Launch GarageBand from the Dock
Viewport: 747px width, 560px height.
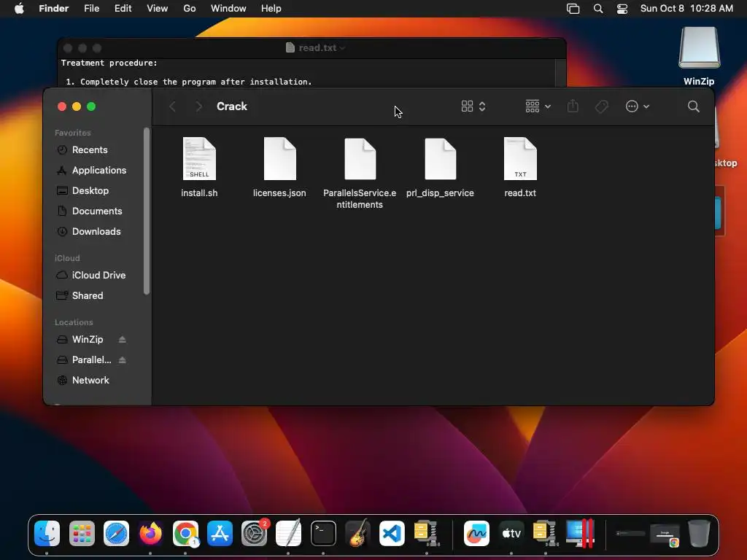pyautogui.click(x=357, y=533)
